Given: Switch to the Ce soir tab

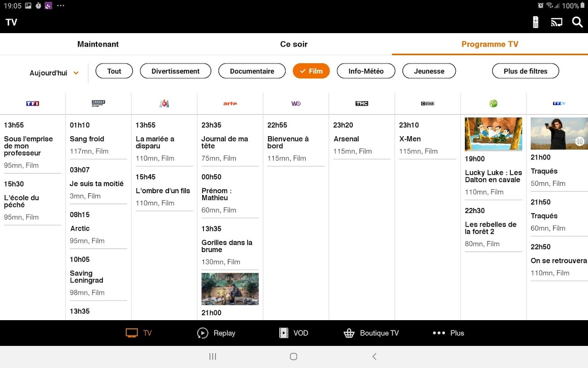Looking at the screenshot, I should point(294,44).
